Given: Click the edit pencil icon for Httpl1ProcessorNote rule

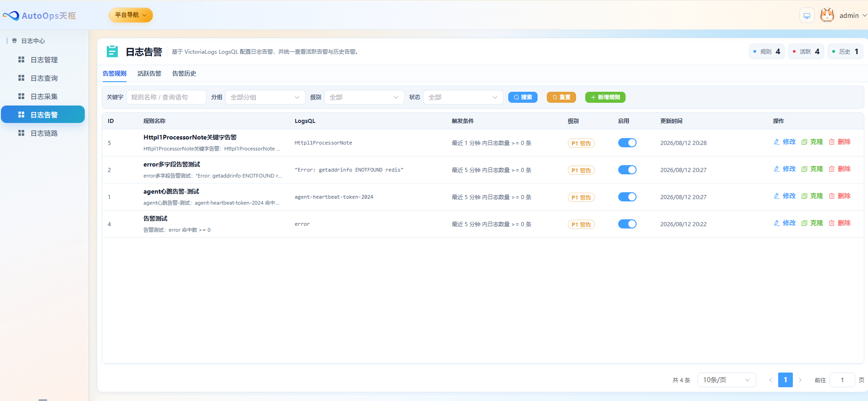Looking at the screenshot, I should pos(777,142).
